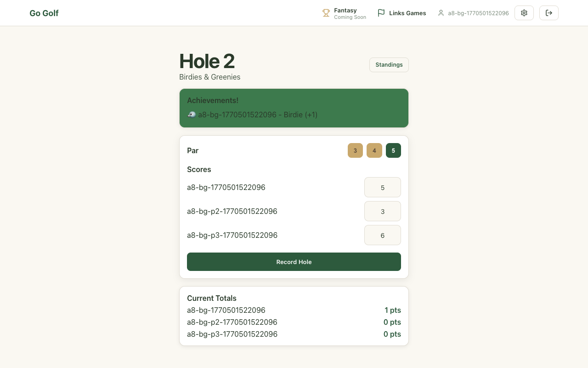The image size is (588, 368).
Task: Click the Hole 2 heading
Action: (x=207, y=61)
